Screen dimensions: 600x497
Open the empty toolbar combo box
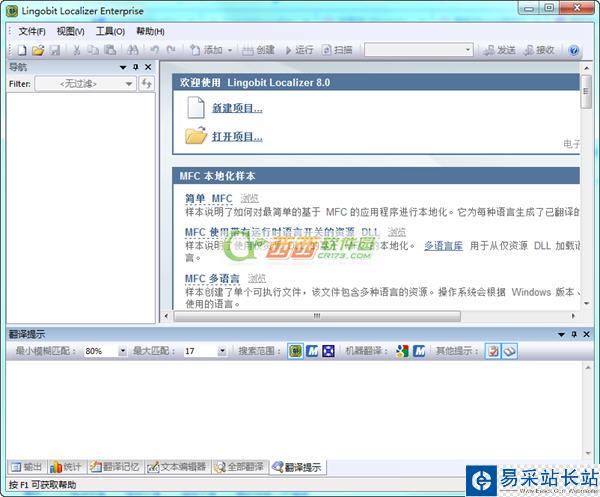419,50
